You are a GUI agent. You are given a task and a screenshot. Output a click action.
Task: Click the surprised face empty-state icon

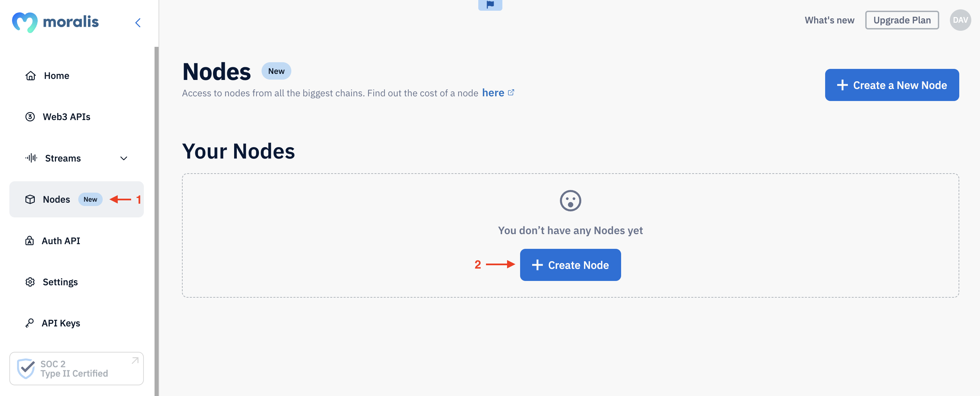tap(570, 200)
